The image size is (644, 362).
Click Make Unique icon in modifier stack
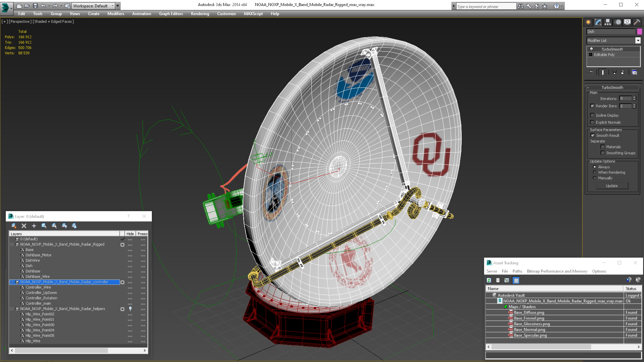pos(614,72)
